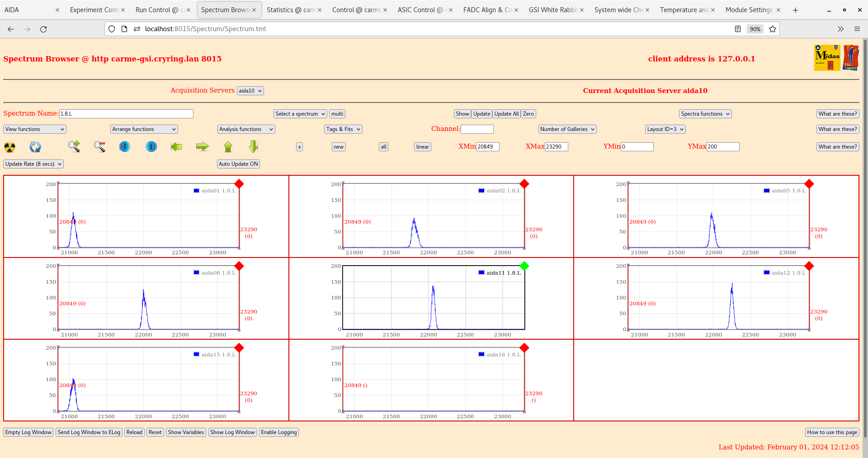Toggle the red diamond on aida01 spectrum
This screenshot has height=458, width=868.
239,184
